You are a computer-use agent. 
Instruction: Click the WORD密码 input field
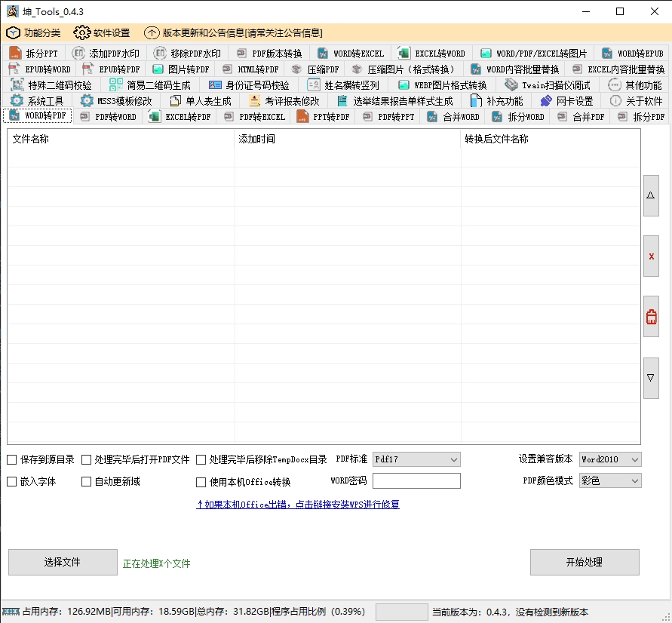point(416,480)
